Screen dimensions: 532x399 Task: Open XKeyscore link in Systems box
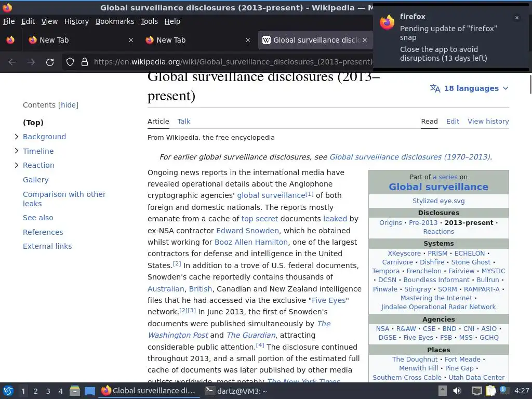tap(404, 253)
